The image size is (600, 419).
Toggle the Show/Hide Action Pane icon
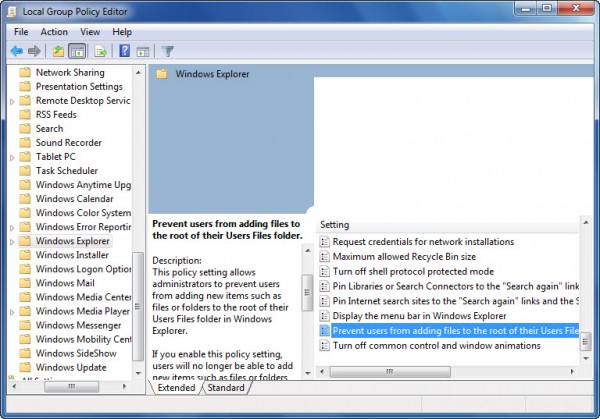pyautogui.click(x=143, y=51)
